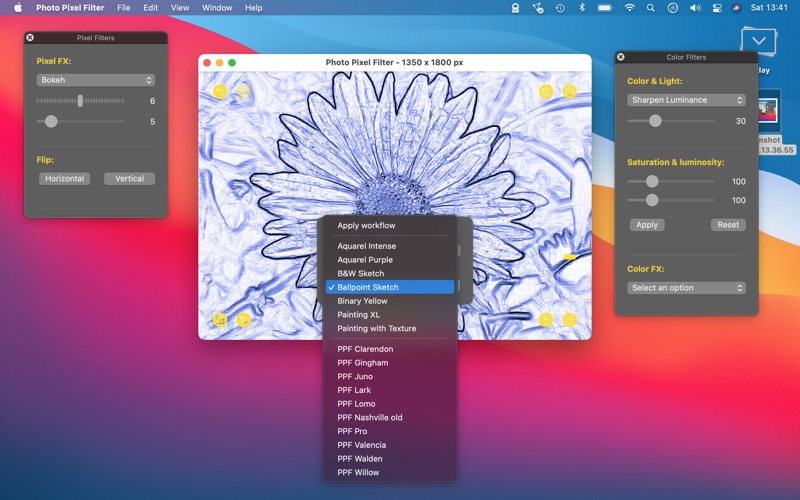Click the battery icon in menu bar
This screenshot has width=800, height=500.
point(605,8)
